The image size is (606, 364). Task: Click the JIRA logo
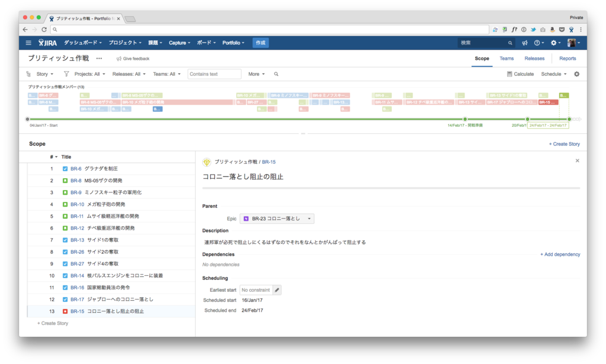47,43
